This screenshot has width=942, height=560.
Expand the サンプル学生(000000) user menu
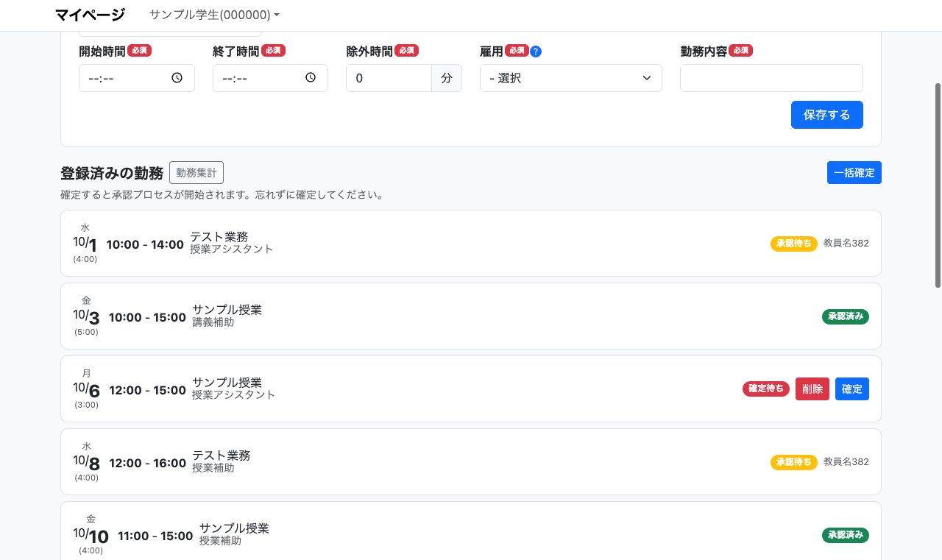click(x=214, y=15)
